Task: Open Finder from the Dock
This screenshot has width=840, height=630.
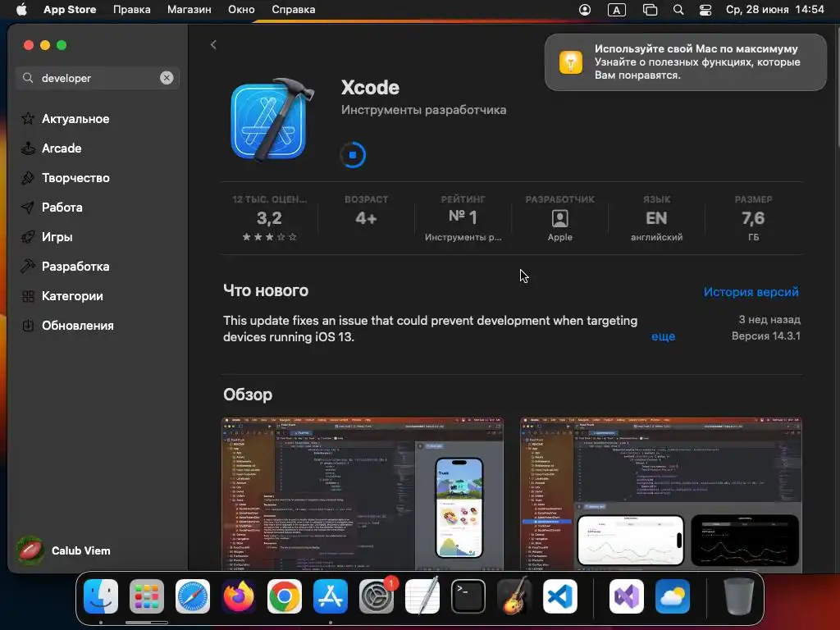Action: point(101,596)
